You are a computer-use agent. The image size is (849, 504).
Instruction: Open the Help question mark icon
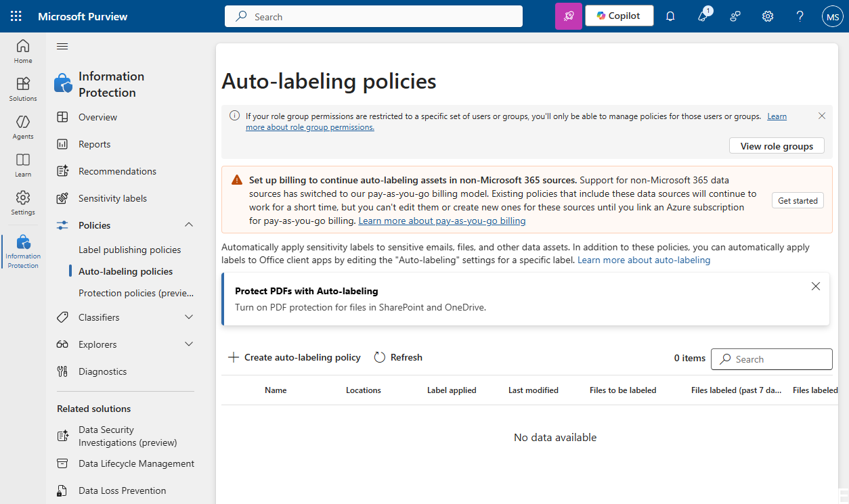click(x=800, y=16)
